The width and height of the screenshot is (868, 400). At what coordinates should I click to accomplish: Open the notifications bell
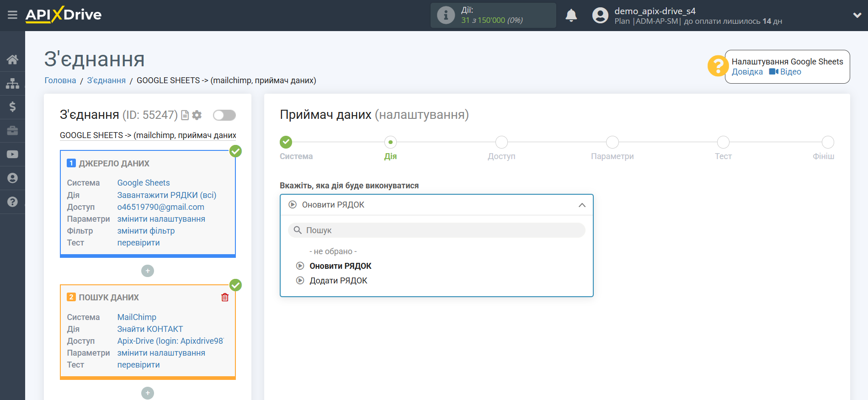click(571, 15)
